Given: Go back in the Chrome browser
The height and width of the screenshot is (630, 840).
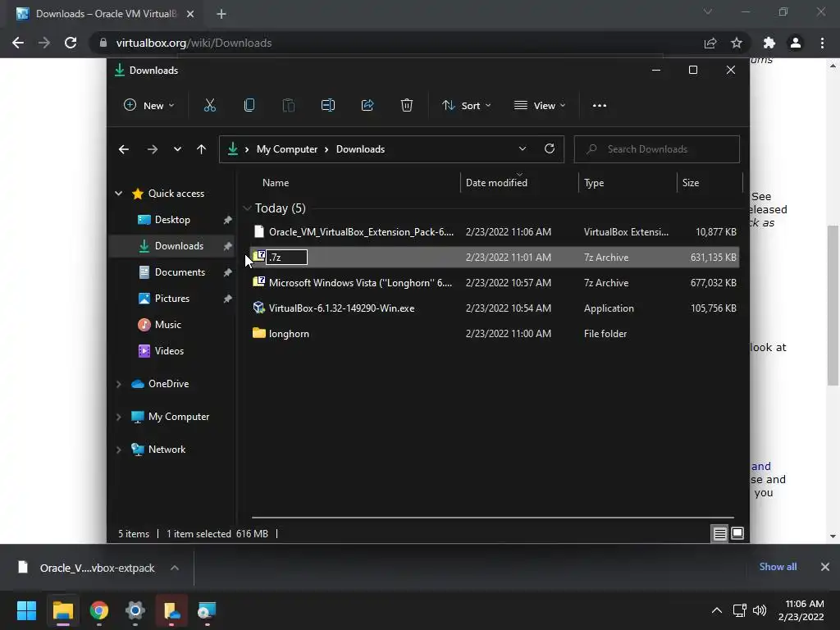Looking at the screenshot, I should pos(18,43).
